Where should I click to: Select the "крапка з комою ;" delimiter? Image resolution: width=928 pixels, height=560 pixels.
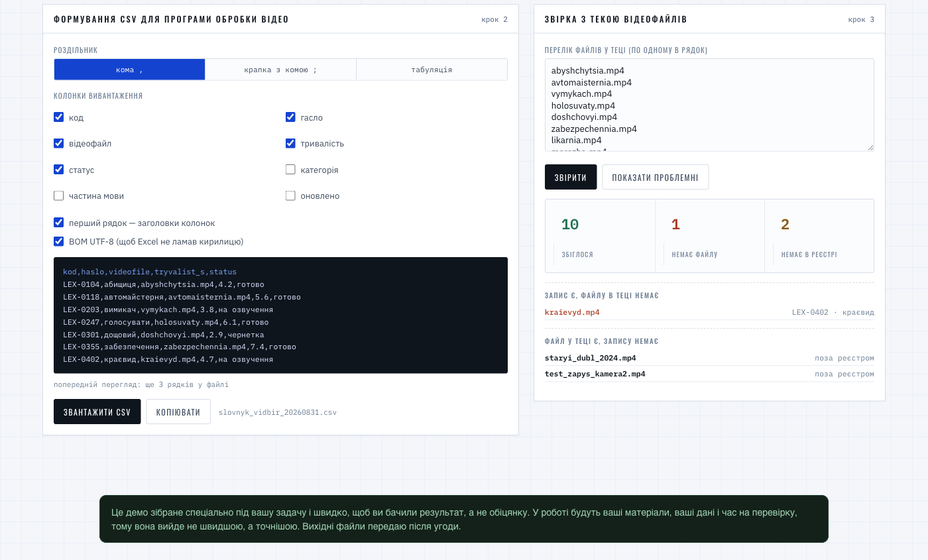[280, 70]
